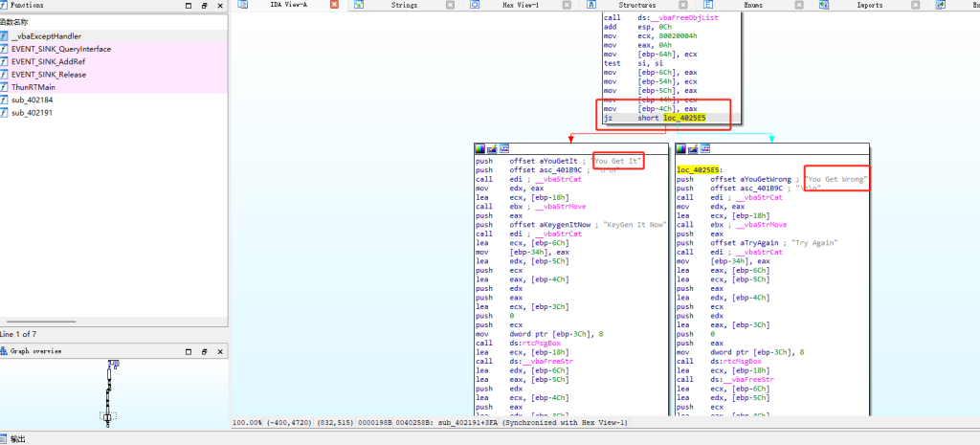The image size is (980, 445).
Task: Click edit-comment icon on loc_4025E5 block
Action: tap(693, 148)
